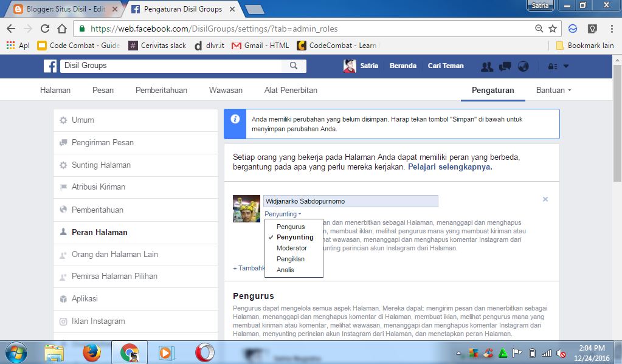Image resolution: width=622 pixels, height=364 pixels.
Task: Reload the page in Chrome
Action: (x=45, y=29)
